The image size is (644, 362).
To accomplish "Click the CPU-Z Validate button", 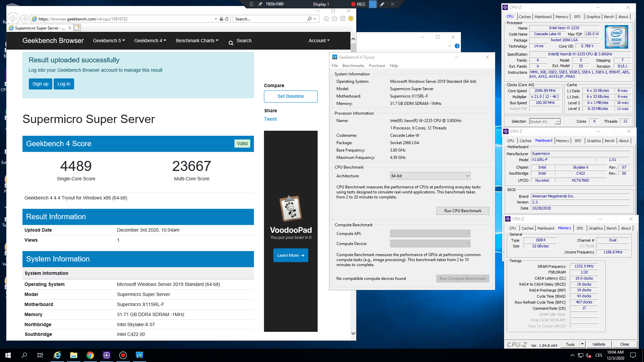I will [x=599, y=344].
